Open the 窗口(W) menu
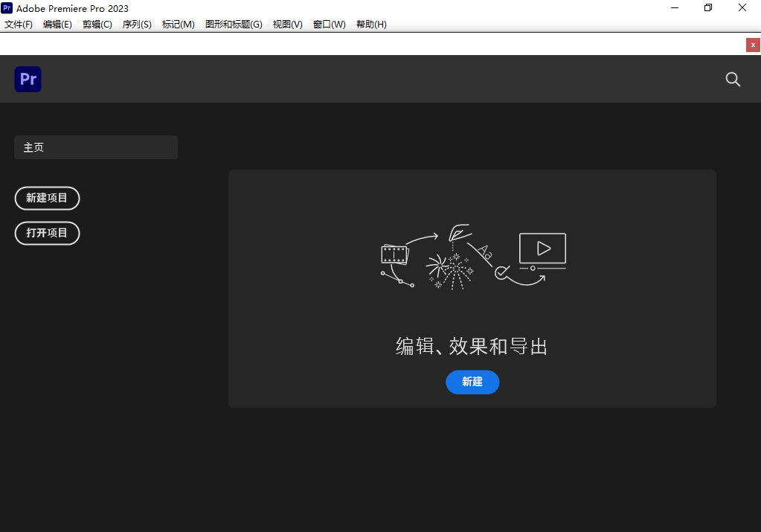The image size is (761, 532). tap(329, 25)
